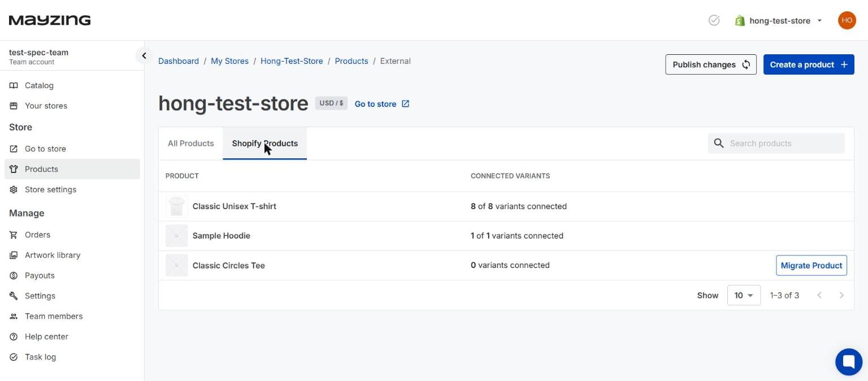Open Task log in the sidebar
This screenshot has height=381, width=868.
pyautogui.click(x=72, y=357)
